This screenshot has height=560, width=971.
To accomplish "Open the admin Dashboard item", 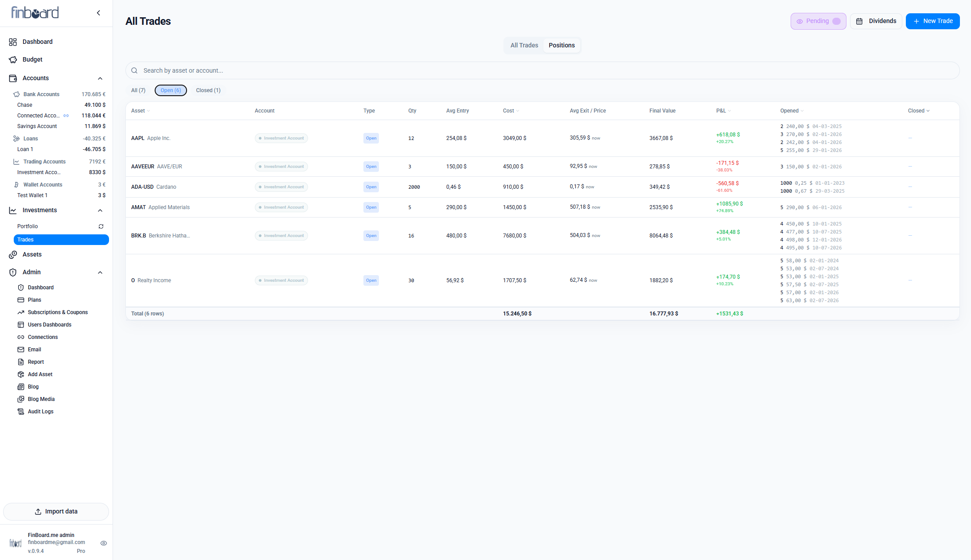I will [41, 288].
